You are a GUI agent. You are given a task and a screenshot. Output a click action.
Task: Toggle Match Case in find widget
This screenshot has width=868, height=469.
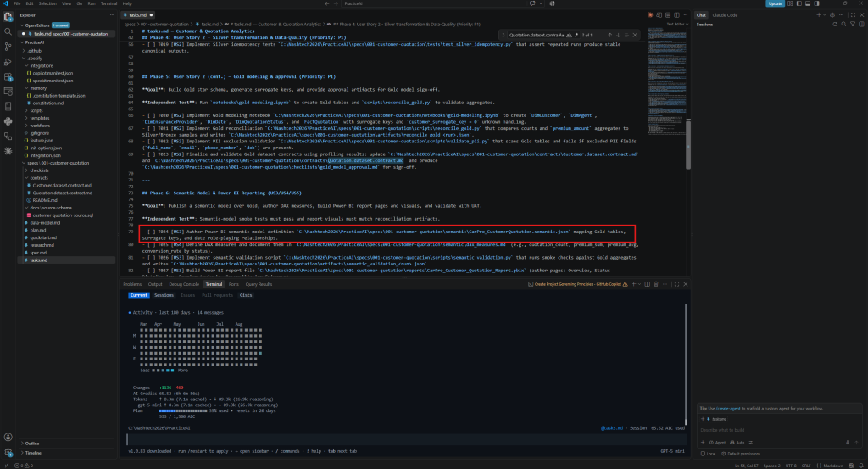point(561,35)
